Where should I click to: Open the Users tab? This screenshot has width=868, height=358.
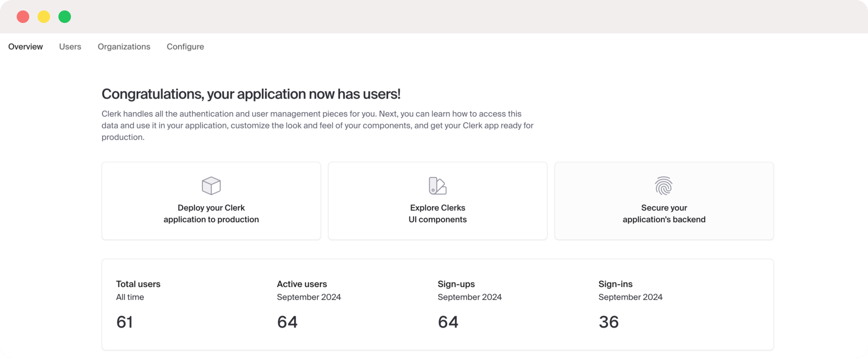pyautogui.click(x=70, y=46)
